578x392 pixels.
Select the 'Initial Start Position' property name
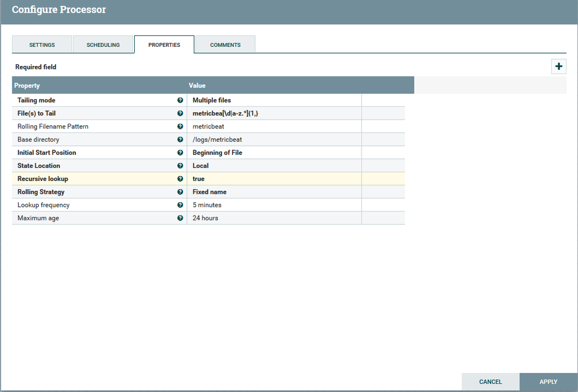pos(47,153)
